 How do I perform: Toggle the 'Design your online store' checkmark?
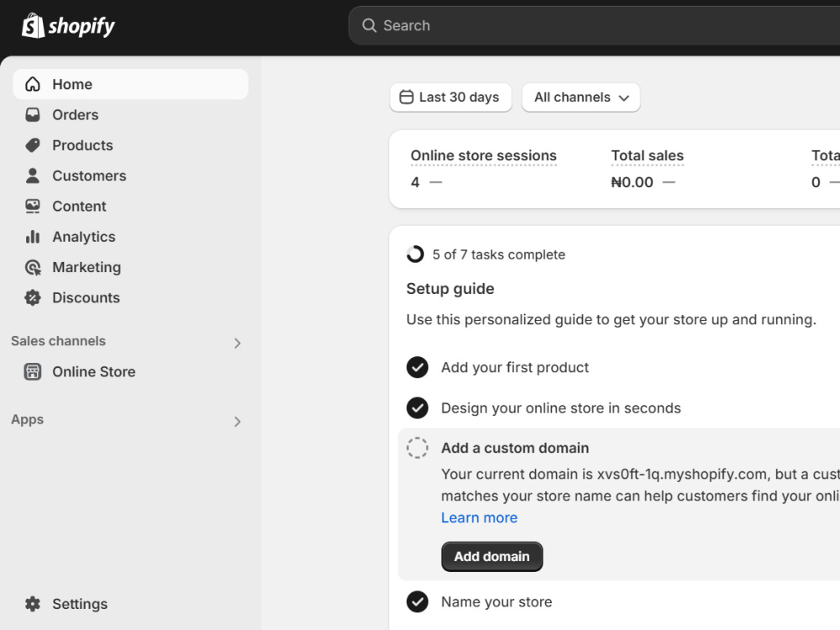417,407
